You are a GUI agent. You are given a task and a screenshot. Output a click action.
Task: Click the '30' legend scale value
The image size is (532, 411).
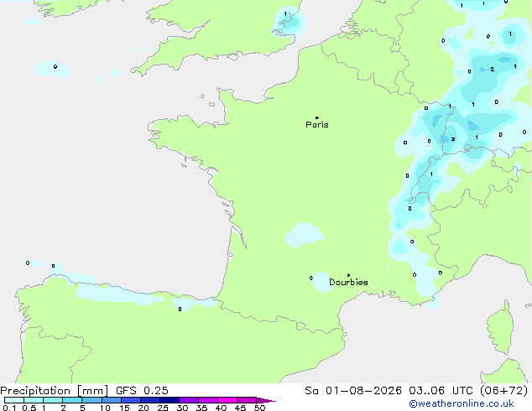coord(182,408)
